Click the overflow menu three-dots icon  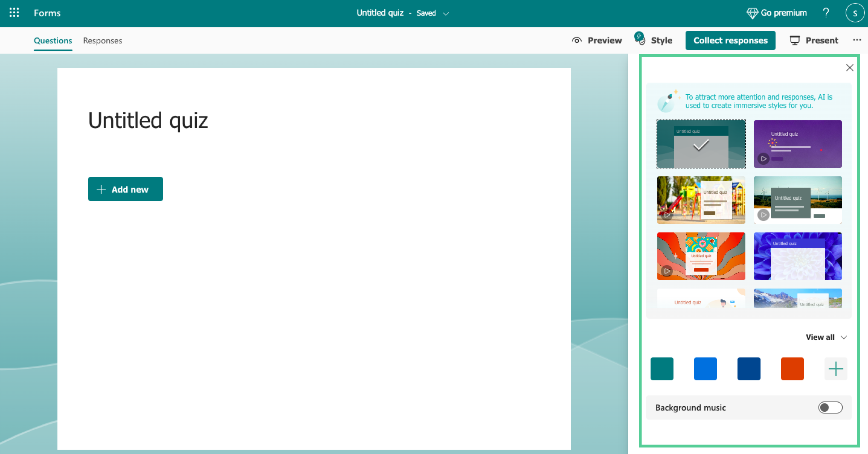857,40
